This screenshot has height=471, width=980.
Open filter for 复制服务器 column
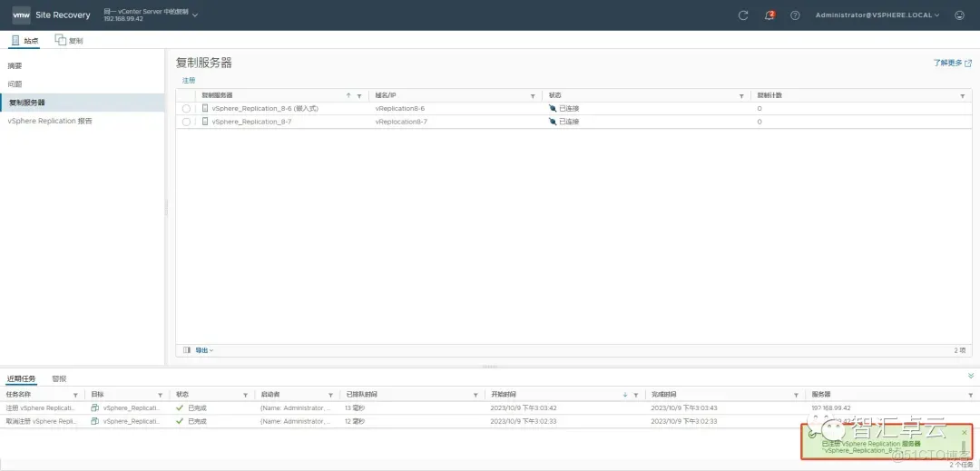click(x=359, y=96)
